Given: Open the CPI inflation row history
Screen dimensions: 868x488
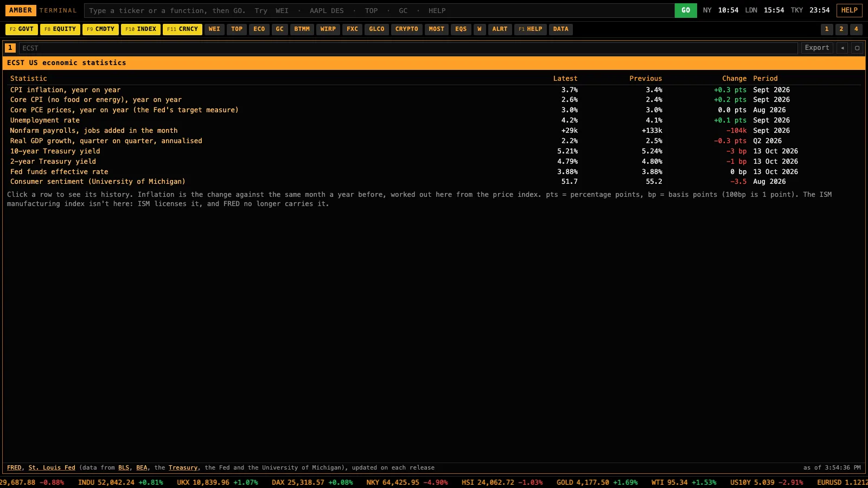Looking at the screenshot, I should pyautogui.click(x=434, y=90).
